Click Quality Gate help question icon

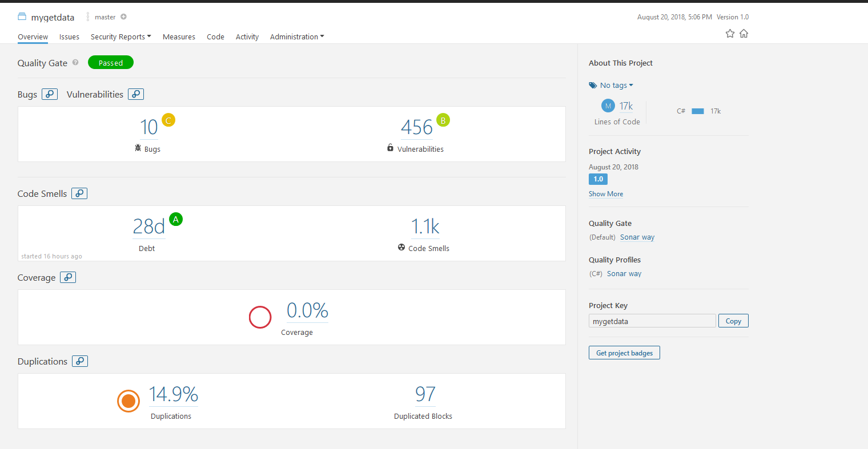coord(75,63)
